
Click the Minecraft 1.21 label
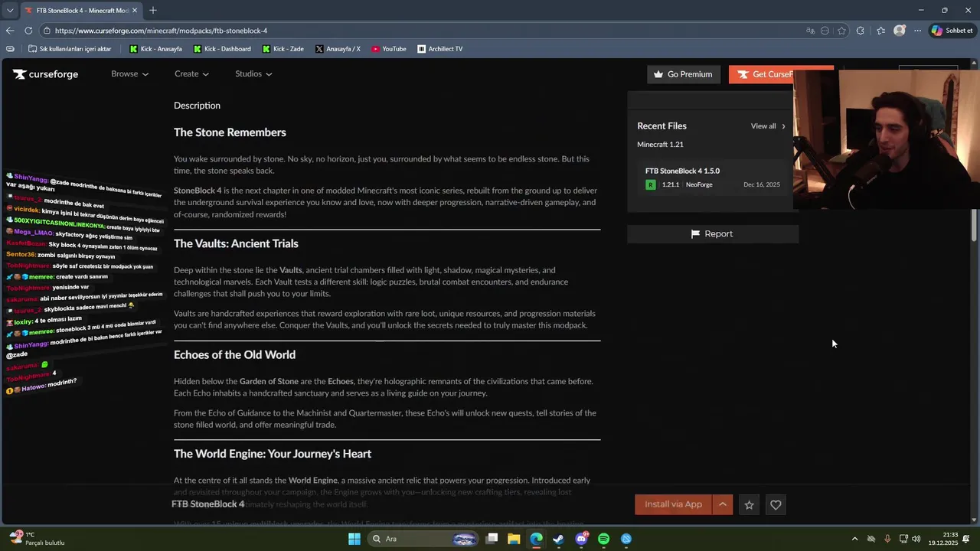click(660, 145)
